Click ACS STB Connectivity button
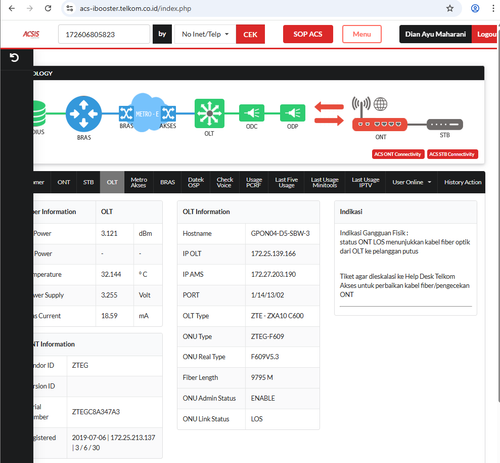The width and height of the screenshot is (500, 463). point(452,154)
